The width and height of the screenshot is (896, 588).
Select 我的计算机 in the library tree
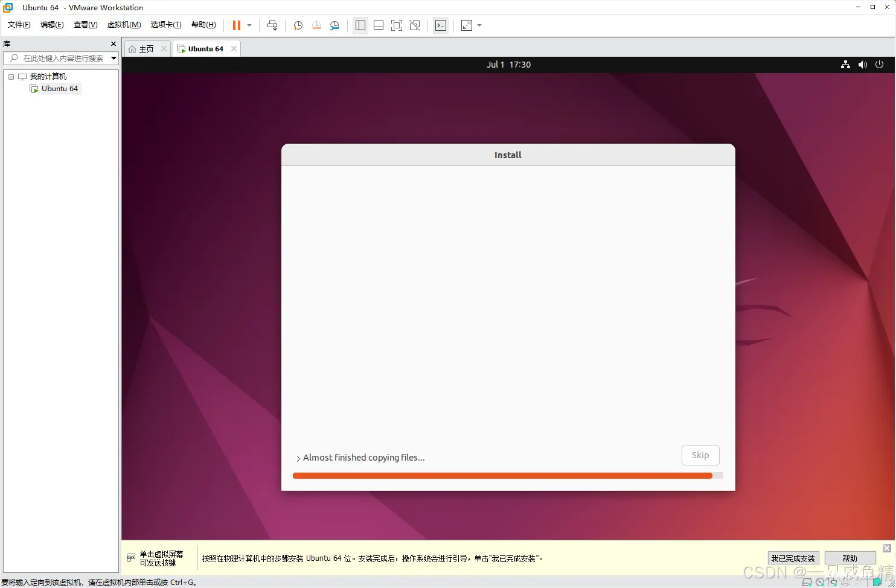[48, 77]
